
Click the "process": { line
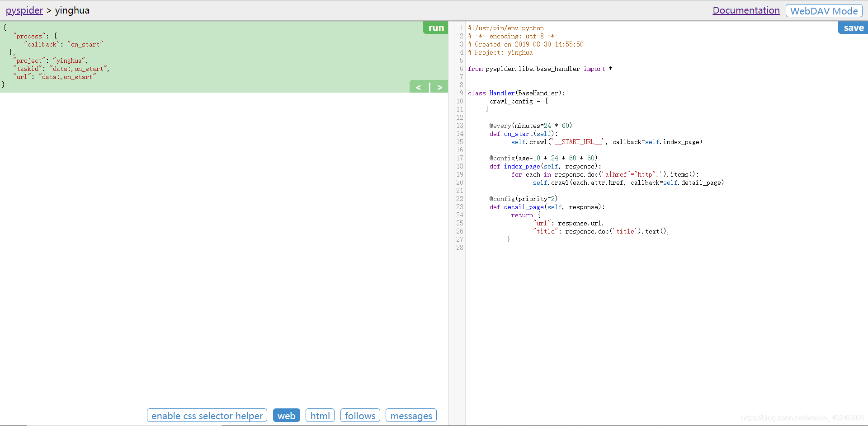click(35, 36)
